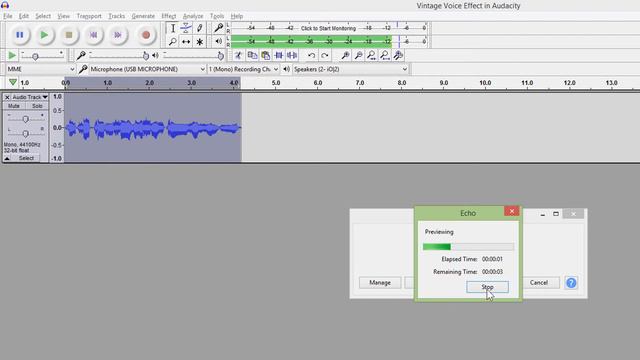Open the View menu
This screenshot has height=360, width=640.
tap(63, 16)
